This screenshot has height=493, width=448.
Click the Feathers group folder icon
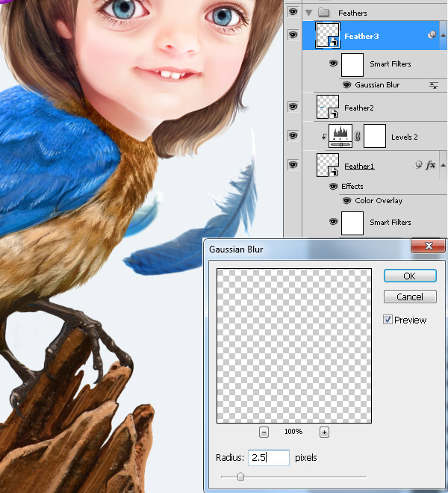323,13
